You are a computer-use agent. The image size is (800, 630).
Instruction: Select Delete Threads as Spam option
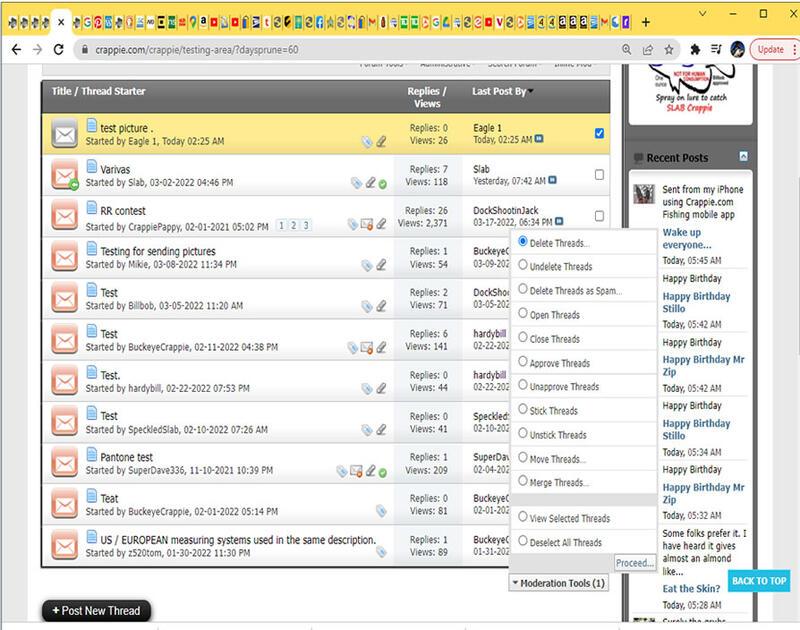point(523,289)
